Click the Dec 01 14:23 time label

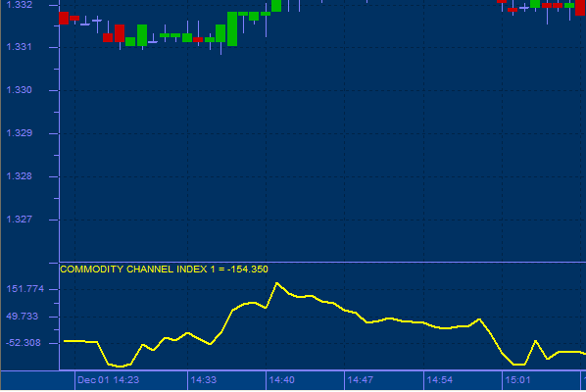(108, 380)
